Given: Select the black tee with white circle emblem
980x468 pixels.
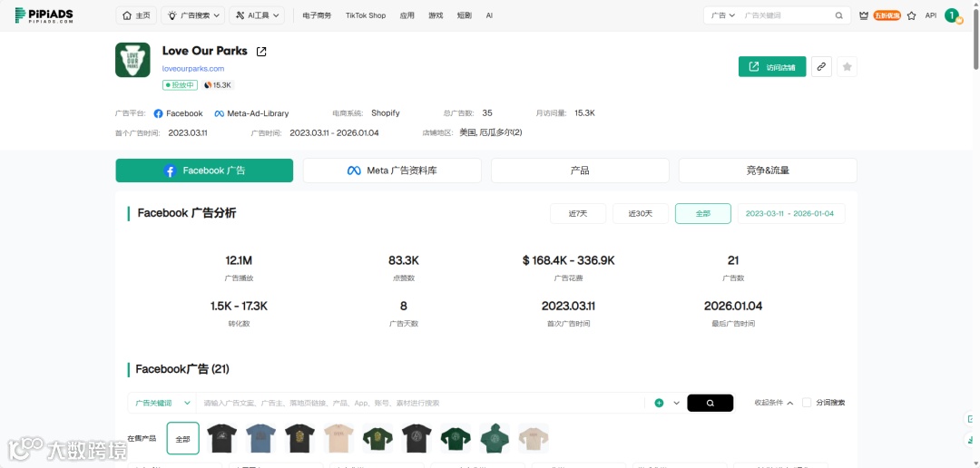Looking at the screenshot, I should [416, 439].
